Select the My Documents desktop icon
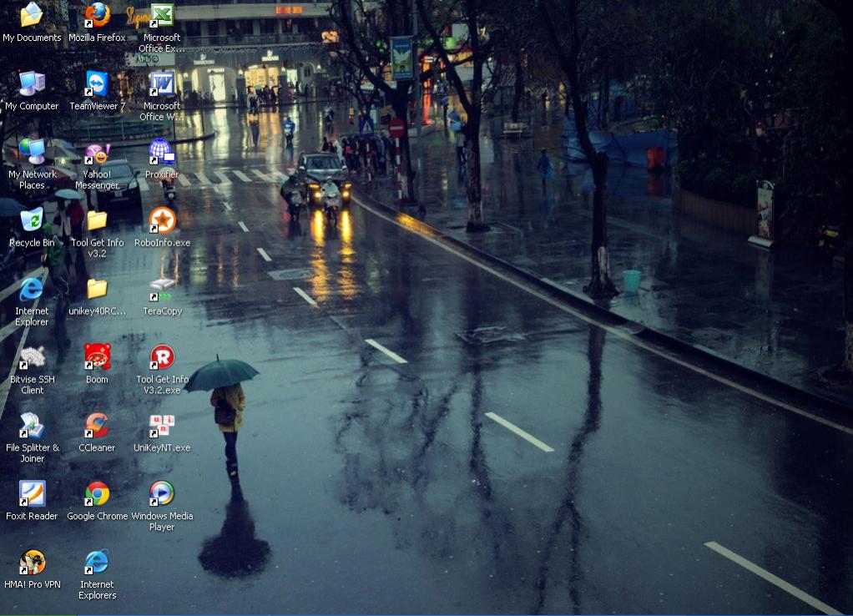853x616 pixels. click(x=32, y=16)
